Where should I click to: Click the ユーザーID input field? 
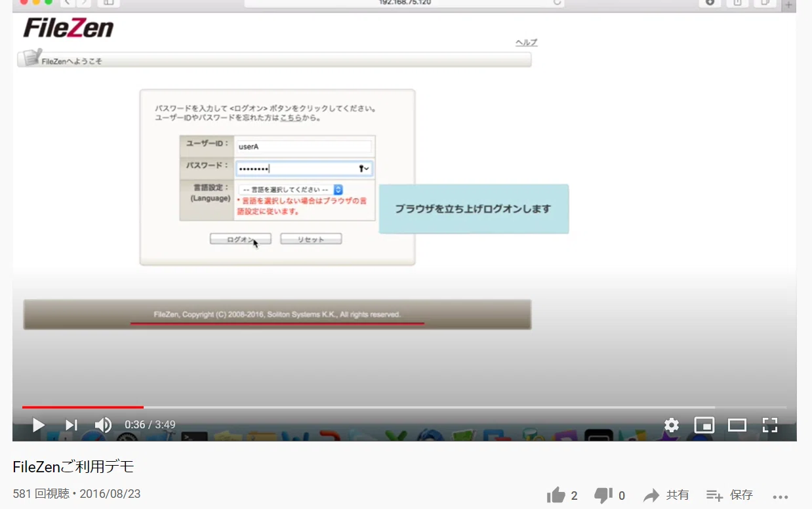(304, 147)
